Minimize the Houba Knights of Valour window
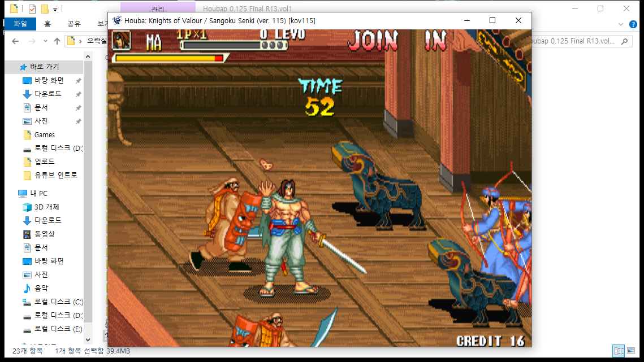This screenshot has width=644, height=362. [x=467, y=20]
